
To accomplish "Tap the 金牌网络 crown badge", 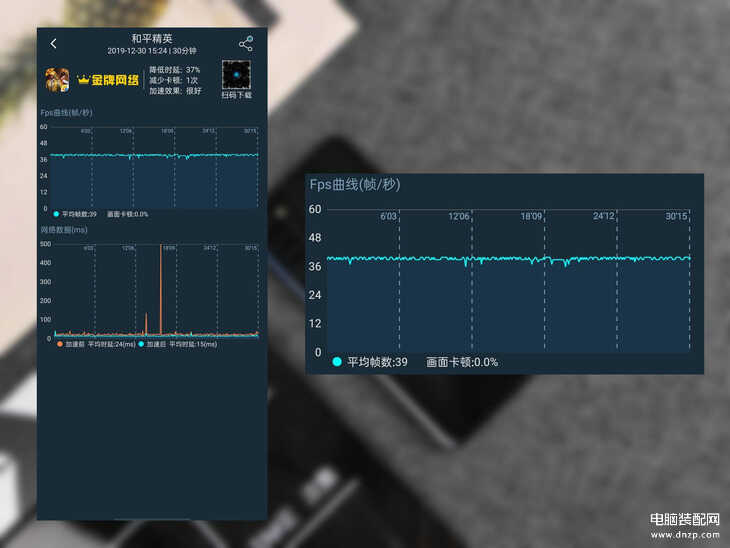I will (108, 80).
